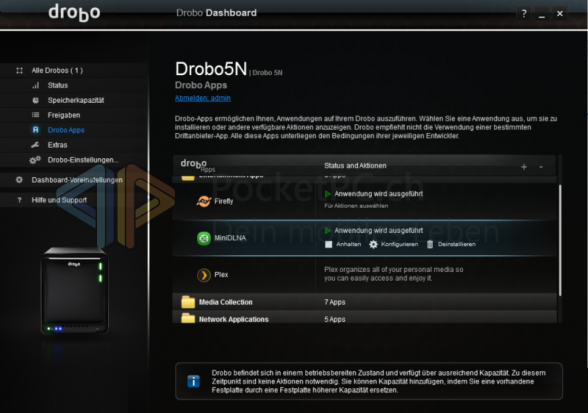Click the Drobo Apps sidebar icon
Image resolution: width=588 pixels, height=413 pixels.
36,130
